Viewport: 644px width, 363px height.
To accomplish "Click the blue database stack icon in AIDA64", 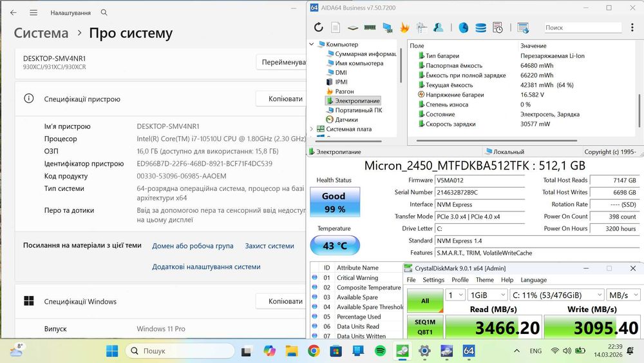I will [x=480, y=28].
